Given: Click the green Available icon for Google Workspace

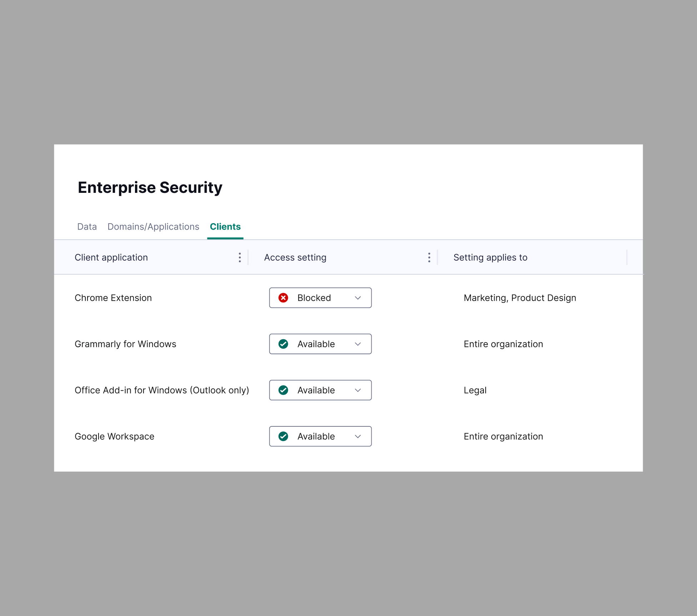Looking at the screenshot, I should 283,436.
